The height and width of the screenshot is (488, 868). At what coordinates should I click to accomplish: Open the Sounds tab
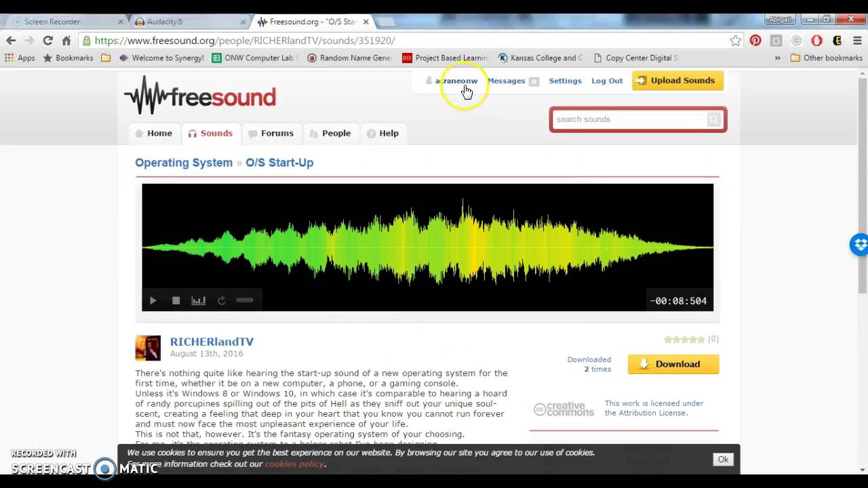point(210,134)
